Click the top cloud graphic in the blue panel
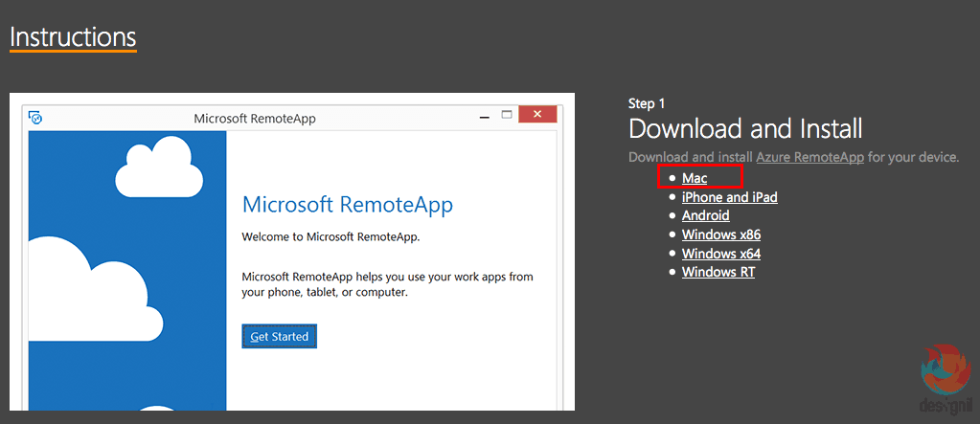 coord(159,167)
